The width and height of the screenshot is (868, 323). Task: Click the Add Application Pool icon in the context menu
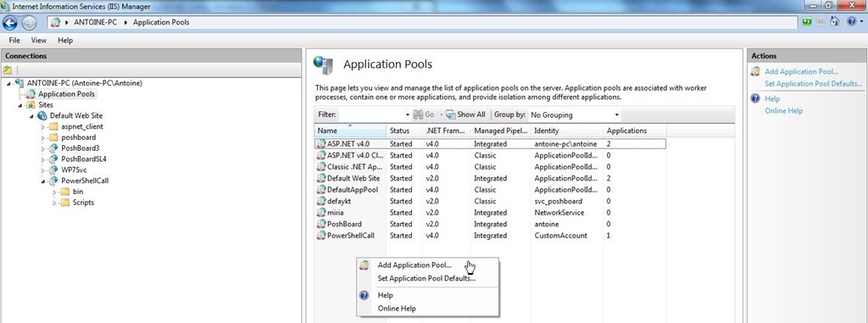click(x=364, y=265)
